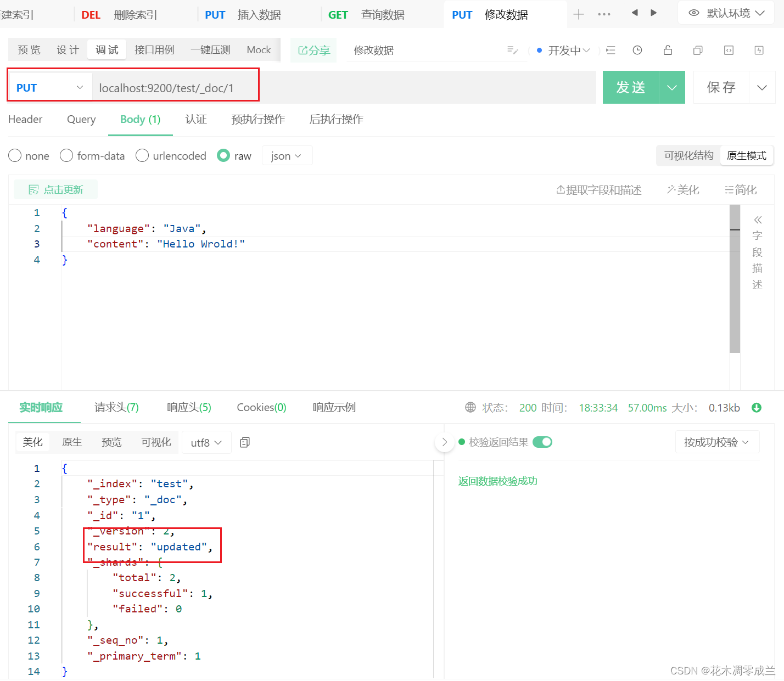Click the request body editor scrollbar

pos(735,279)
